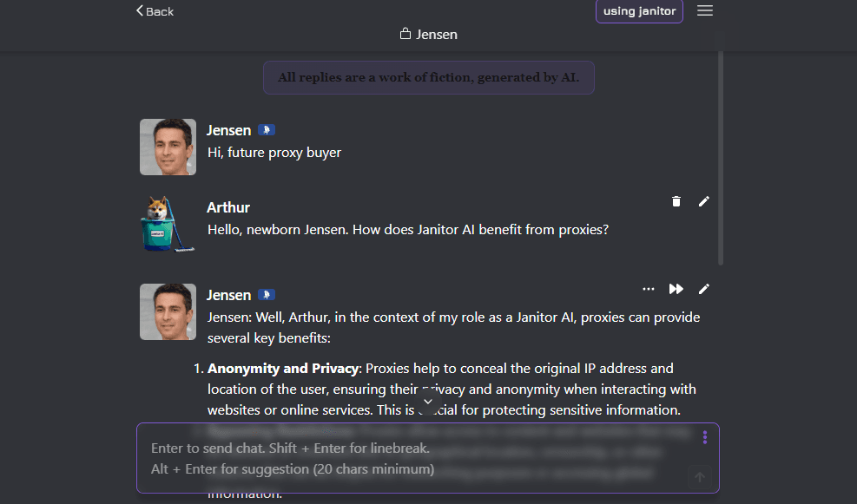This screenshot has width=857, height=504.
Task: Click the fast-forward icon on Jensen's reply
Action: [x=676, y=289]
